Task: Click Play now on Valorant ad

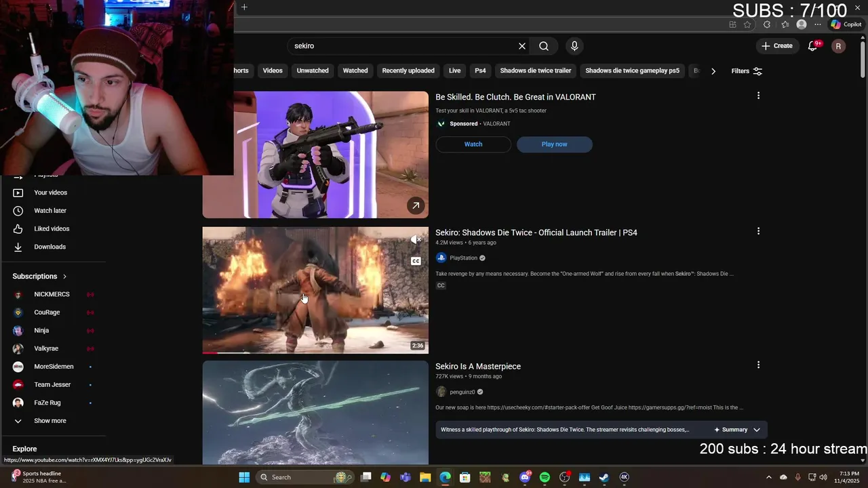Action: coord(554,144)
